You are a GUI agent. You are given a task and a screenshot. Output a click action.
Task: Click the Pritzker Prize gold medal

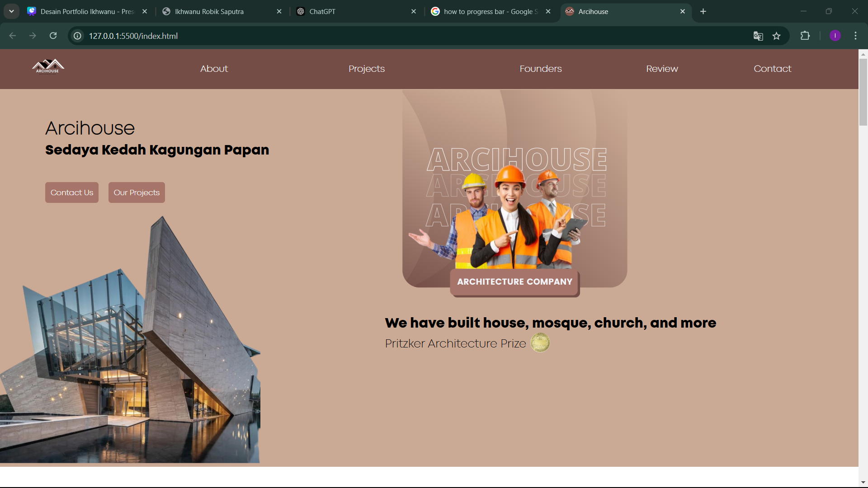(x=540, y=343)
